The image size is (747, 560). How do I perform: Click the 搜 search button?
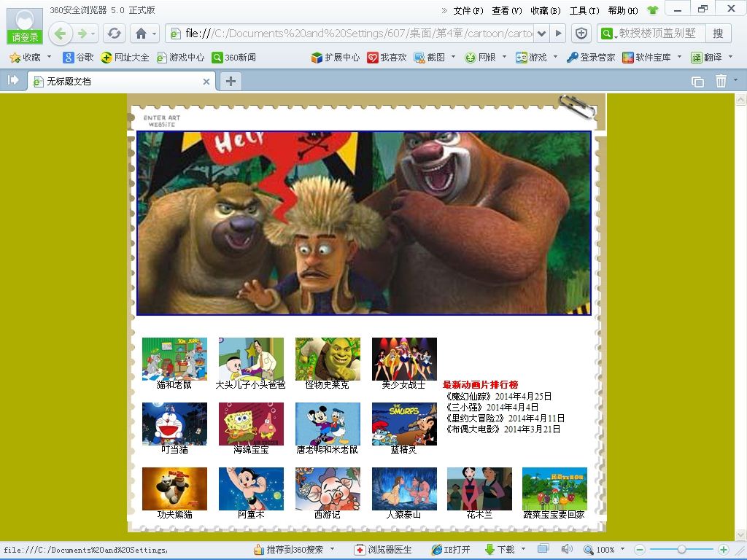click(718, 34)
